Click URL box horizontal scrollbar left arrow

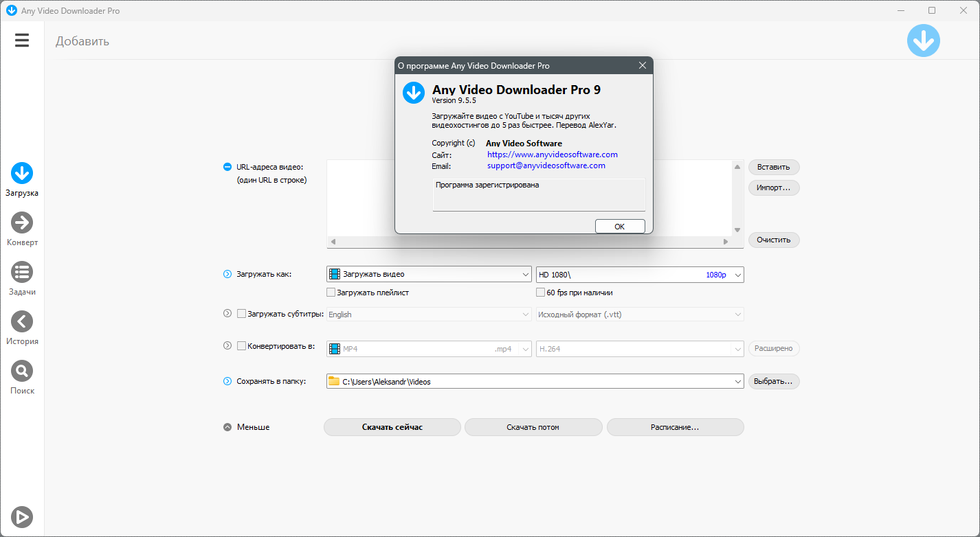point(333,242)
